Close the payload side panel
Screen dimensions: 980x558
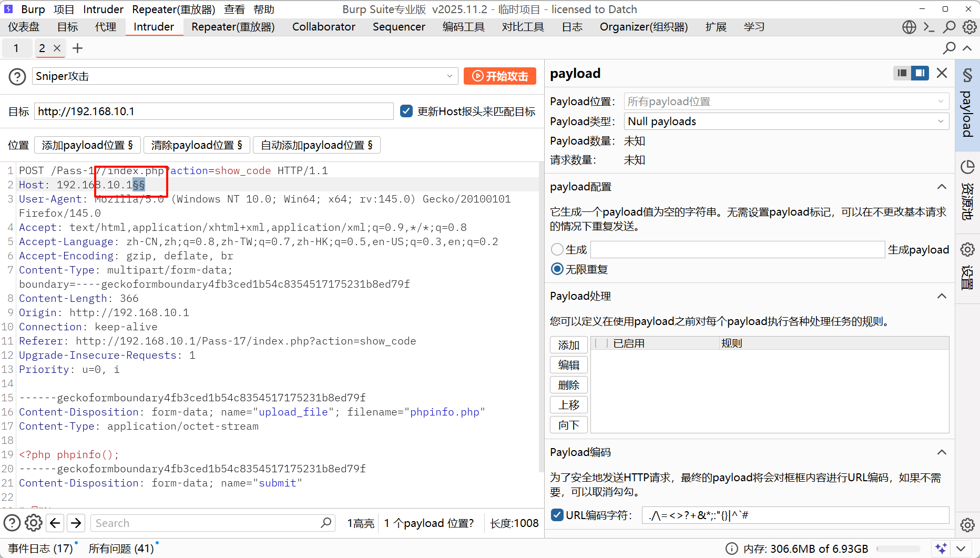tap(942, 73)
